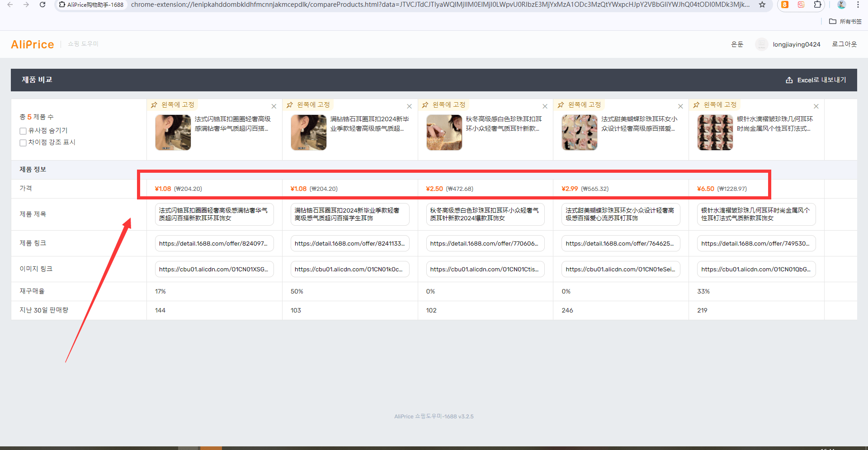This screenshot has width=868, height=450.
Task: Click the 银针水滴褶皱珍珠几何耳环 title field
Action: (x=756, y=214)
